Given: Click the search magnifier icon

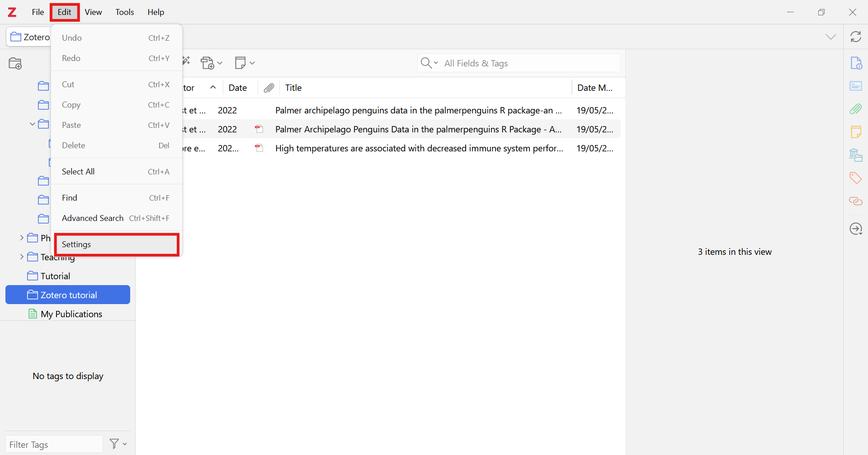Looking at the screenshot, I should [x=426, y=63].
